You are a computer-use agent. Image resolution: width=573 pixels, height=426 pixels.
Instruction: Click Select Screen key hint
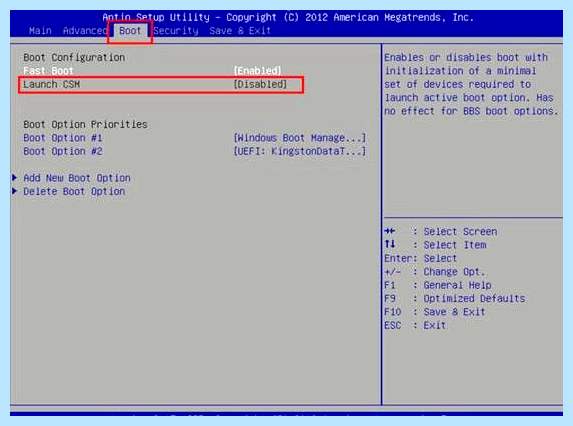click(x=441, y=232)
